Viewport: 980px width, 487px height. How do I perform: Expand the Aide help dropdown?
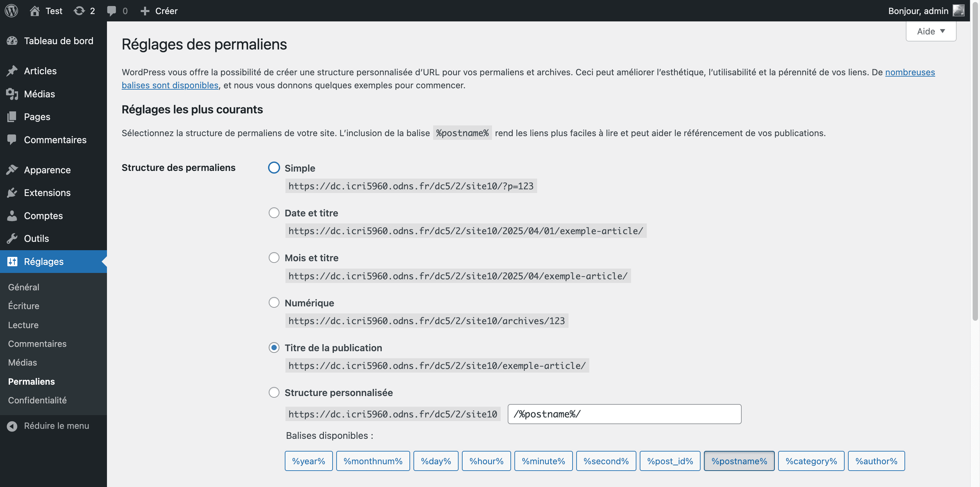coord(931,31)
